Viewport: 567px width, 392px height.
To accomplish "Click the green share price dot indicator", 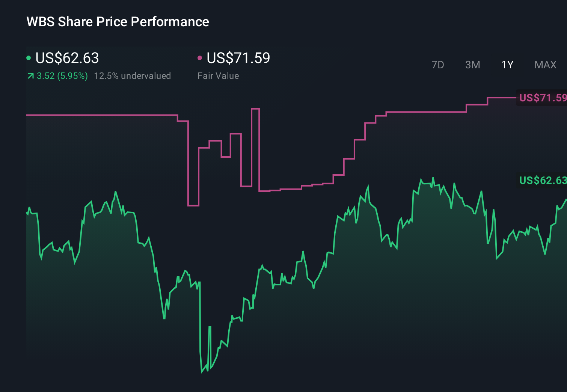I will point(29,58).
